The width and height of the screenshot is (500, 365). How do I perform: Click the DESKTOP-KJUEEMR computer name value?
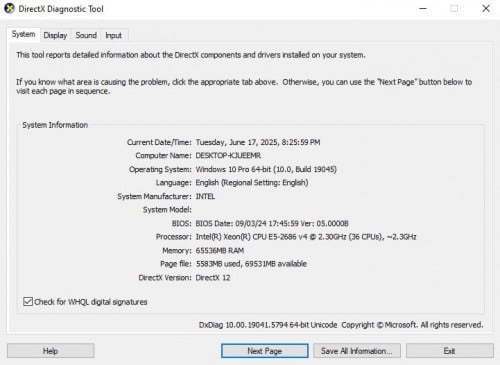click(x=228, y=156)
